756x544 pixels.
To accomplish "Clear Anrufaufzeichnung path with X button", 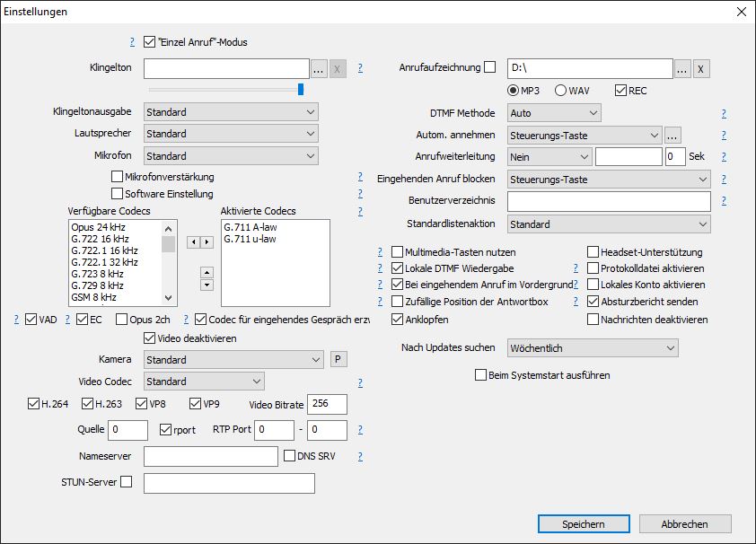I will pos(701,69).
